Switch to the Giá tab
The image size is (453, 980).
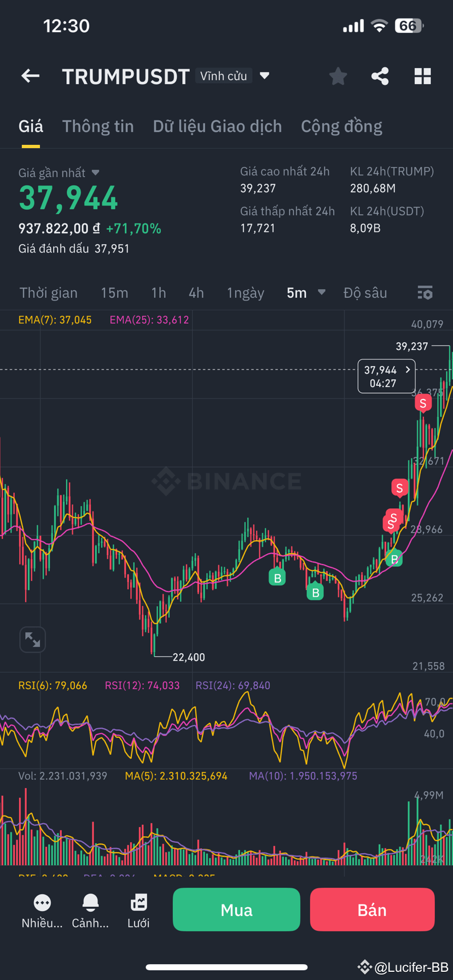(x=31, y=126)
